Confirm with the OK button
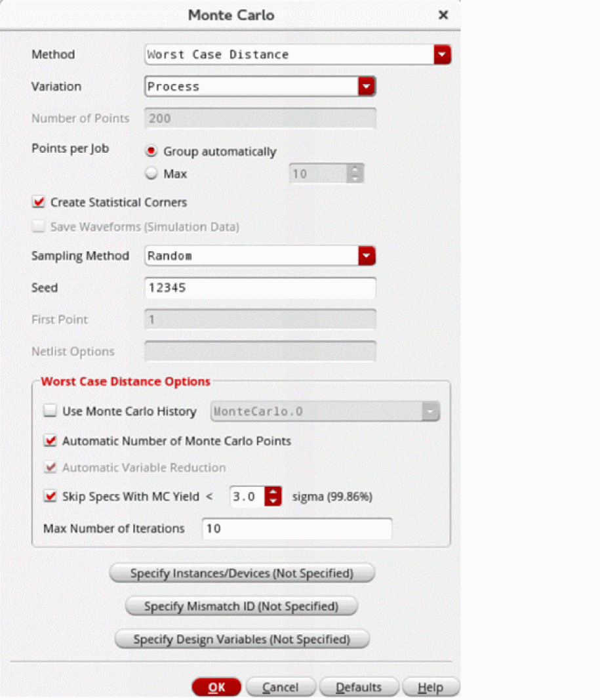600x700 pixels. pos(216,687)
